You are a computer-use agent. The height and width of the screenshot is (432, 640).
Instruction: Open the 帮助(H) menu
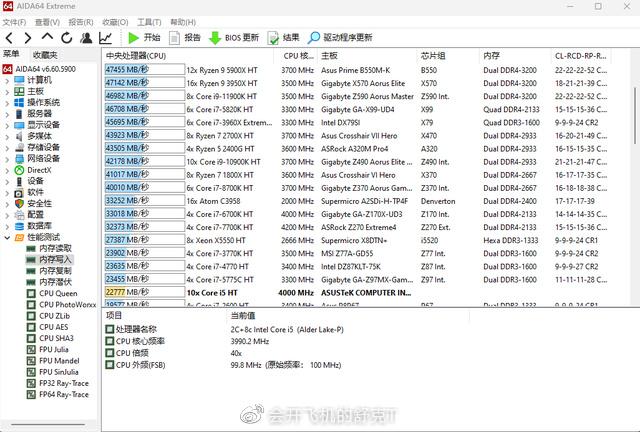coord(183,22)
